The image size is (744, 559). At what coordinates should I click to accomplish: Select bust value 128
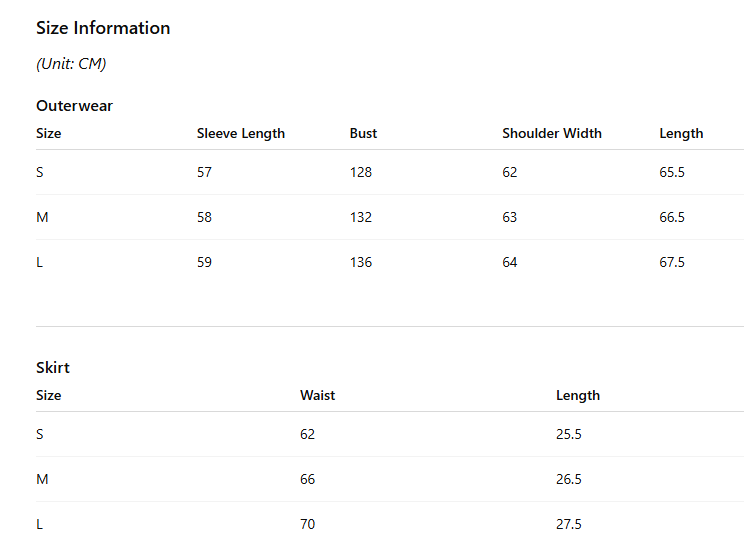(x=361, y=172)
